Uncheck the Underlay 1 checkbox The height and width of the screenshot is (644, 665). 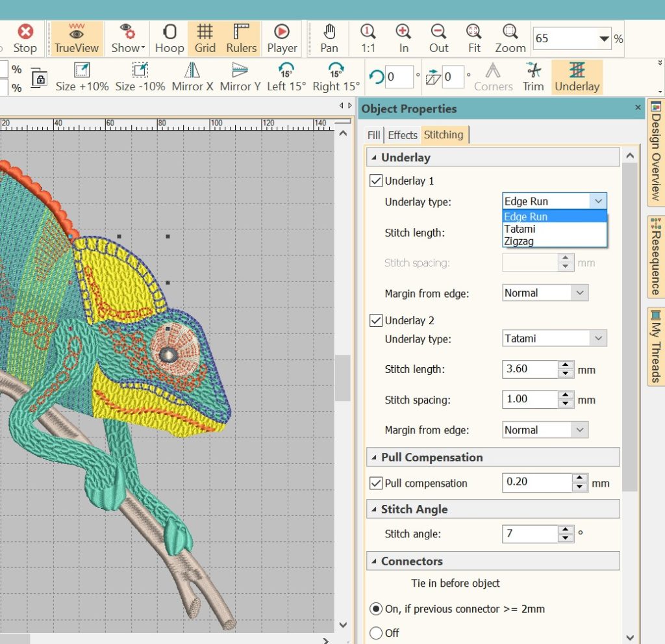click(375, 181)
